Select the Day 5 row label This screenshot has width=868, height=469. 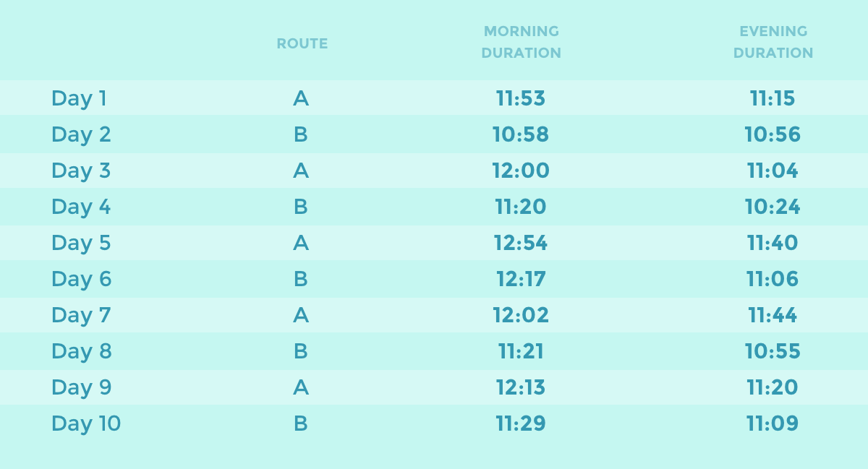[x=81, y=243]
